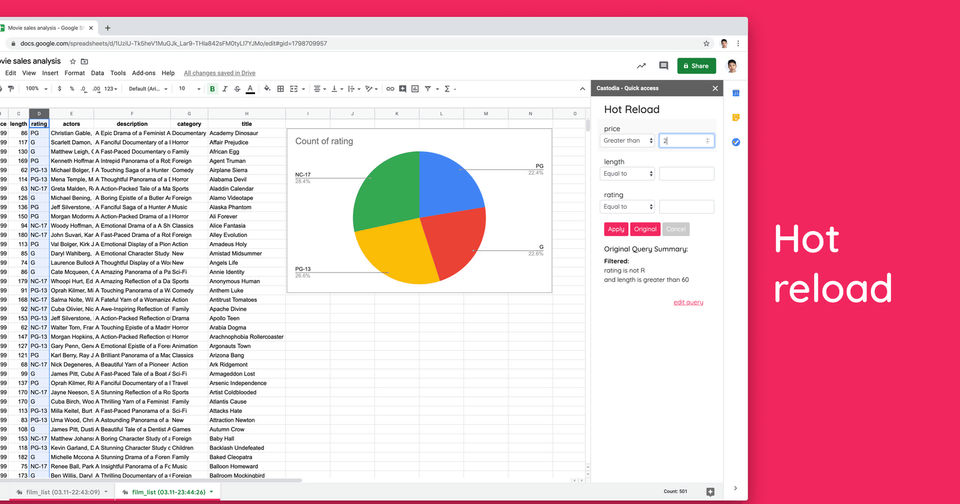Click the 'edit query' link
Viewport: 960px width, 504px height.
click(688, 302)
